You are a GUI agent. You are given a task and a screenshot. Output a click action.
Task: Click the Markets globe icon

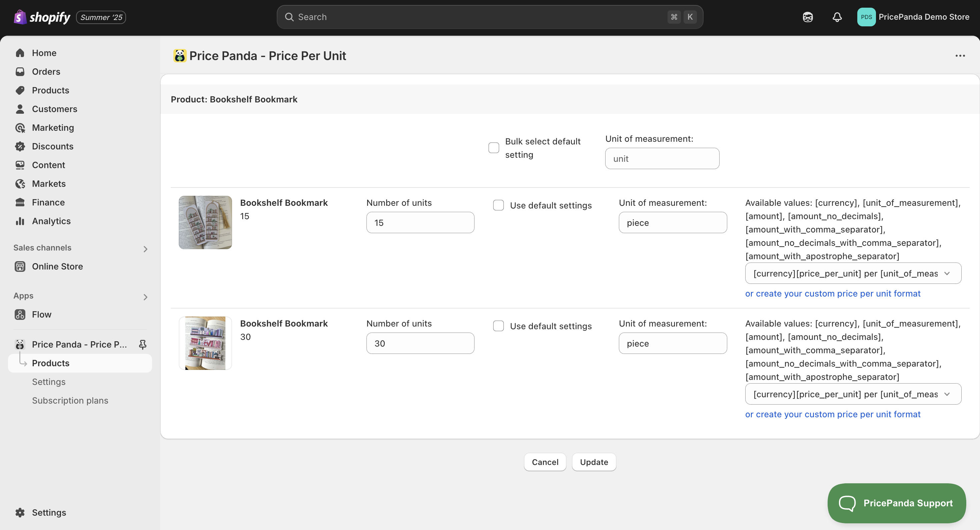tap(20, 183)
